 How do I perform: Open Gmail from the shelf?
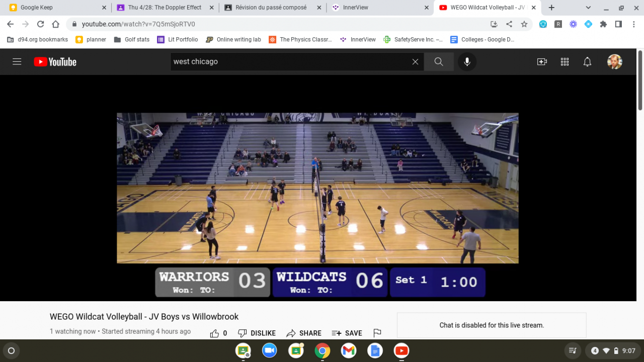click(x=349, y=350)
